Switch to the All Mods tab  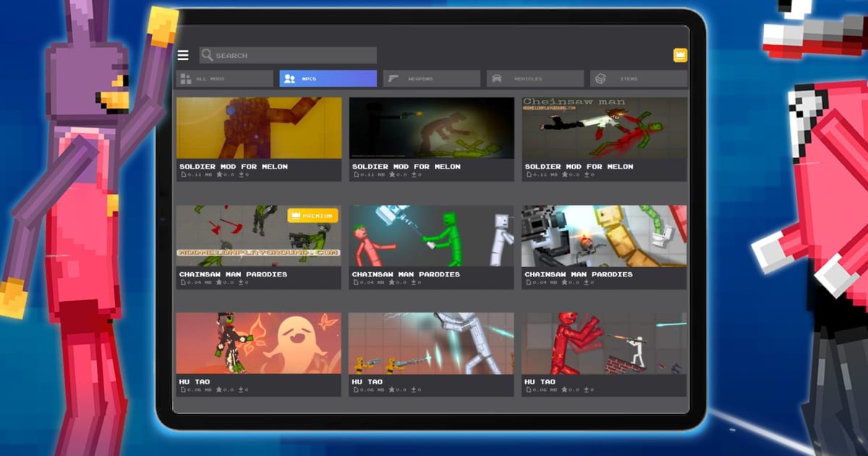coord(224,78)
